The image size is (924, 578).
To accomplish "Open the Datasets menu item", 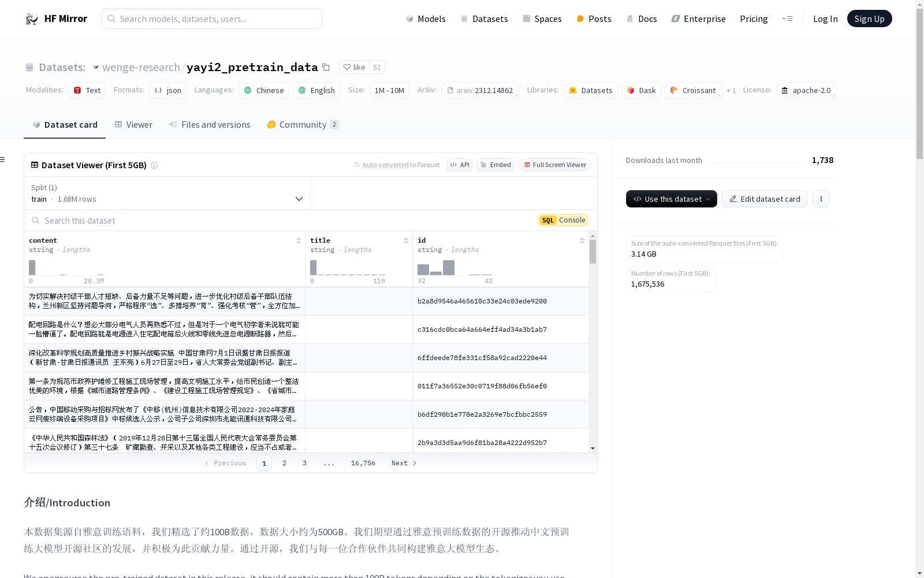I will [484, 18].
